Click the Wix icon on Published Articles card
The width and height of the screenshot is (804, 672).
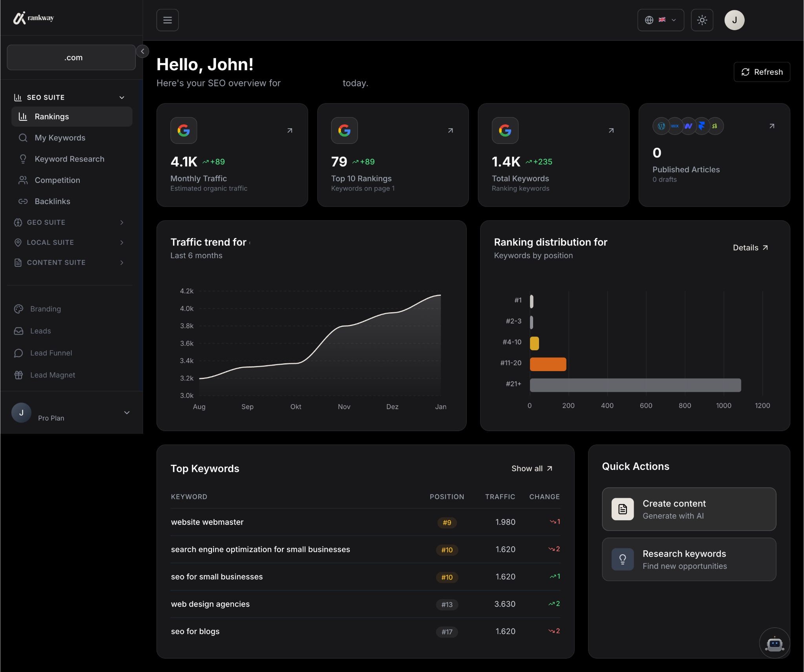tap(674, 126)
